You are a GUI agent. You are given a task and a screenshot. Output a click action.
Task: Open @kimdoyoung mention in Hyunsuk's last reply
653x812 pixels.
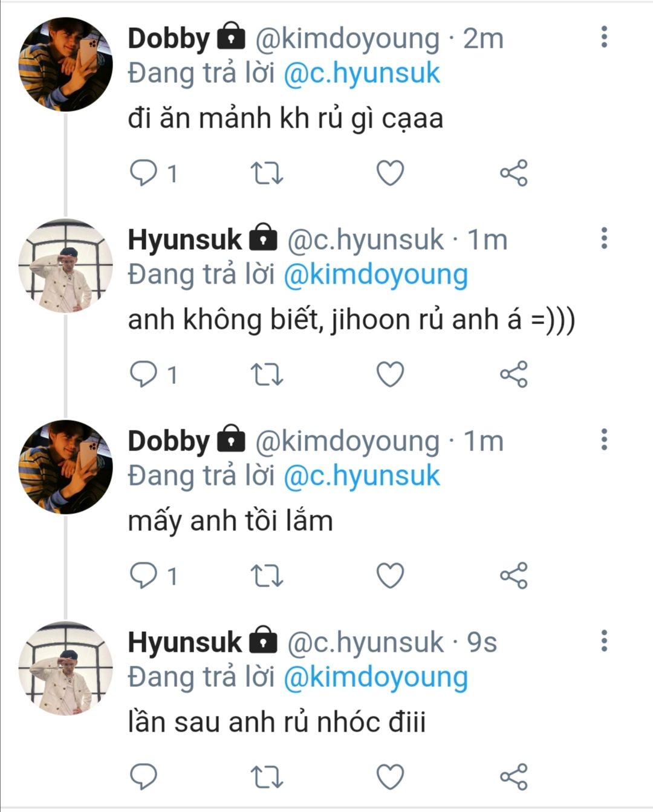pyautogui.click(x=375, y=677)
